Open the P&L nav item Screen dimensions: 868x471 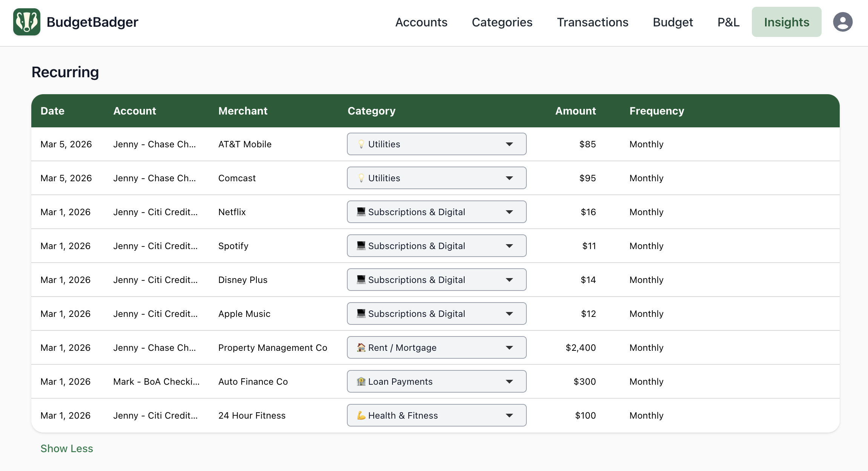coord(728,22)
